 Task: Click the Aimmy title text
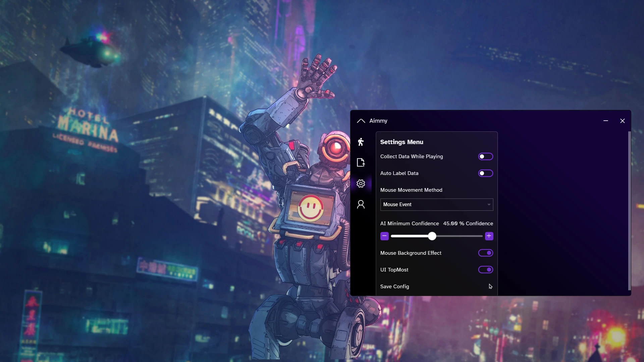click(378, 121)
